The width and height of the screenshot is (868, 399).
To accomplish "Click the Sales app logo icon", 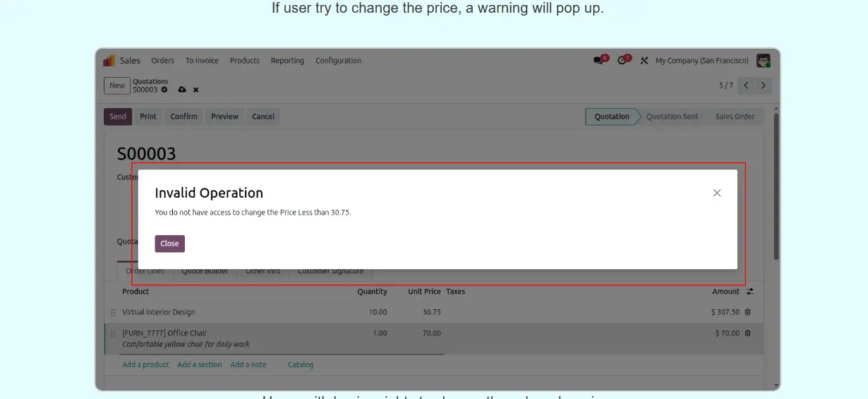I will (x=109, y=61).
